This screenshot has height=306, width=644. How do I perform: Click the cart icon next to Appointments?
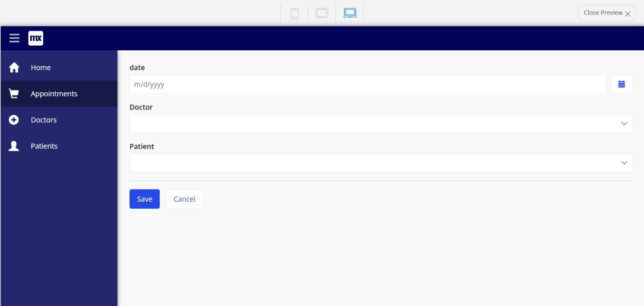14,93
